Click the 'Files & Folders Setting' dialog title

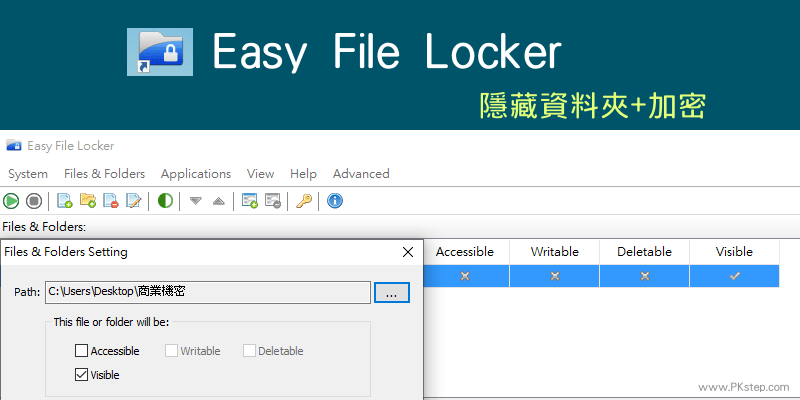pos(66,252)
